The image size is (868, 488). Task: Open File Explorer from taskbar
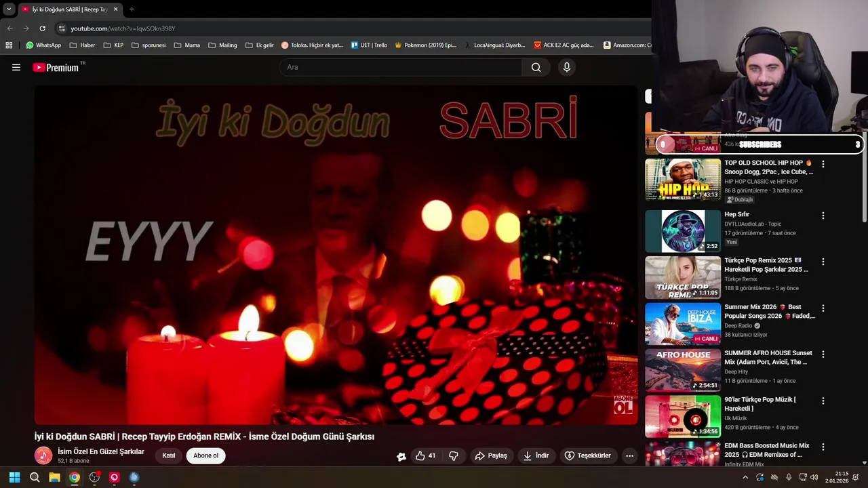pos(54,477)
